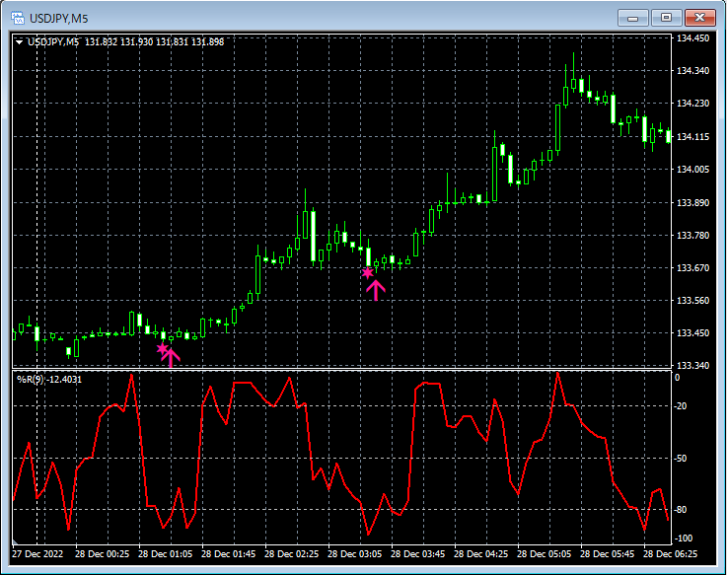Click the 28 Dec 01:05 time label

[x=166, y=553]
